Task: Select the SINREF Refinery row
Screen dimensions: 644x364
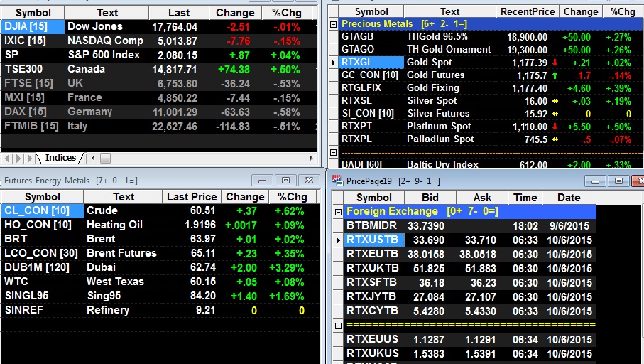Action: coord(160,310)
